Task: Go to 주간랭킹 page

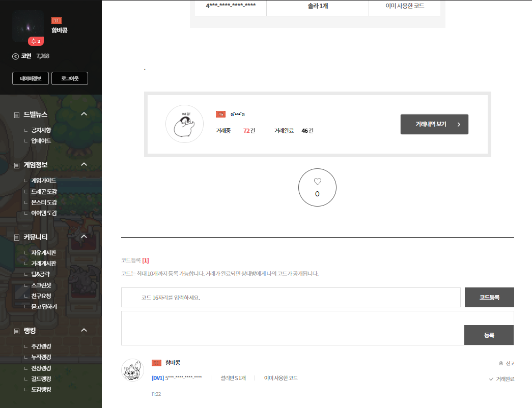Action: pyautogui.click(x=41, y=346)
